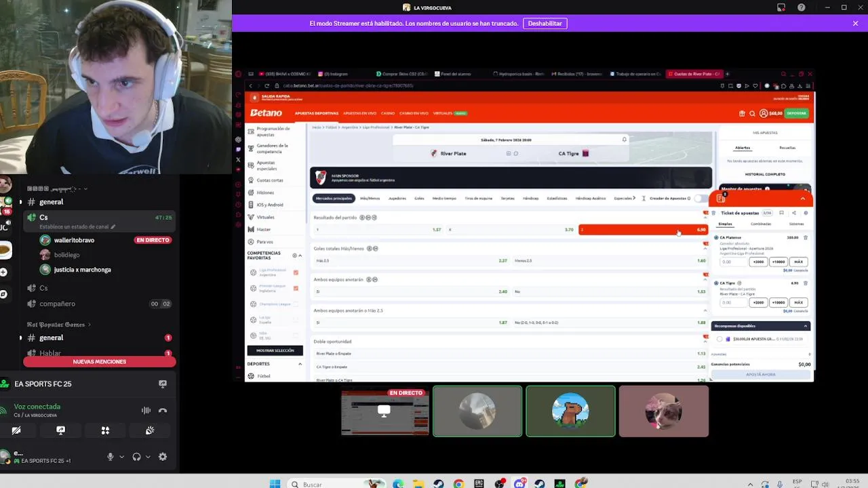Image resolution: width=868 pixels, height=488 pixels.
Task: Share your screen in Discord
Action: pos(60,430)
